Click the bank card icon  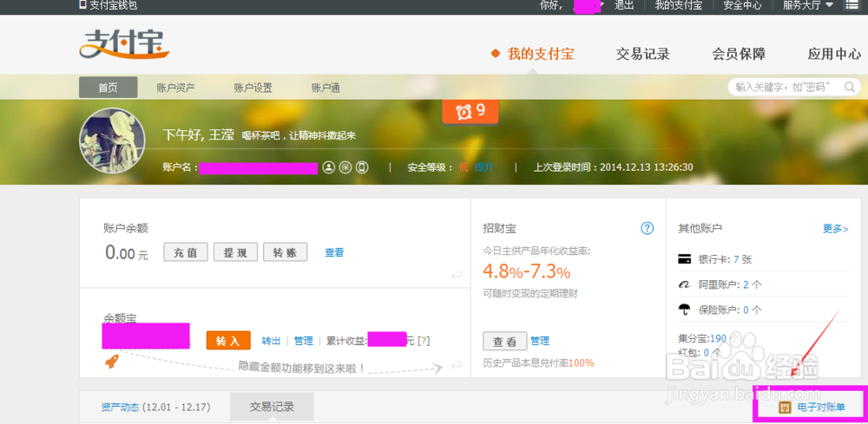684,259
